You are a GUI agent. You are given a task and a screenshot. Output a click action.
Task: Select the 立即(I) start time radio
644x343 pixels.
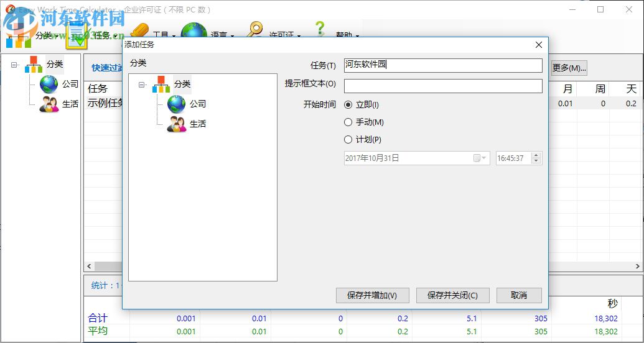coord(348,105)
